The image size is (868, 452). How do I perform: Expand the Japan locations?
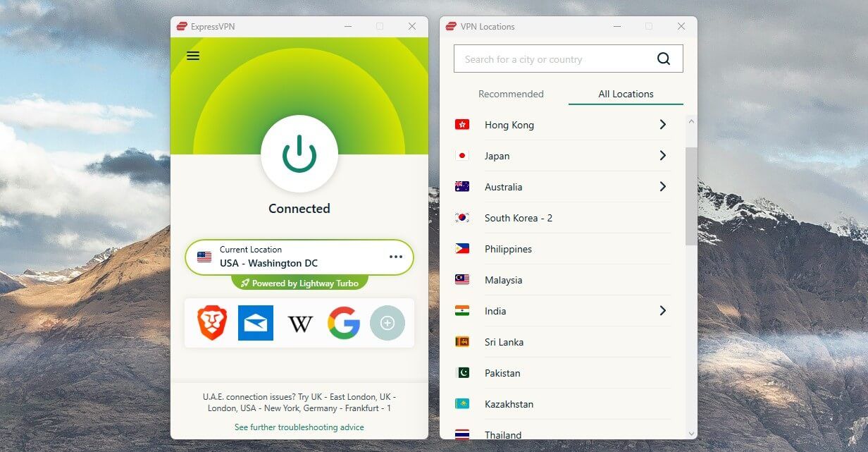[x=662, y=155]
